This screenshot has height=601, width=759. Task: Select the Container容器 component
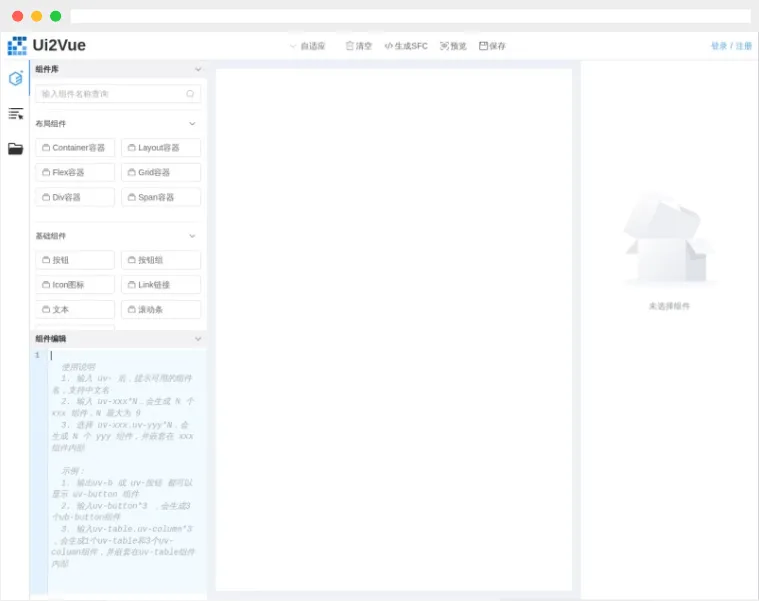point(75,148)
